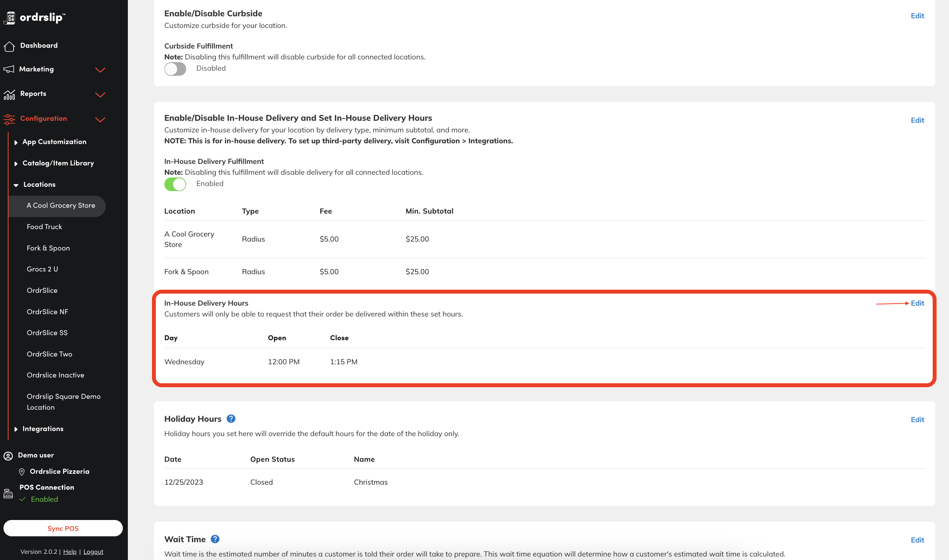This screenshot has width=949, height=560.
Task: Click the Marketing megaphone icon
Action: coord(9,69)
